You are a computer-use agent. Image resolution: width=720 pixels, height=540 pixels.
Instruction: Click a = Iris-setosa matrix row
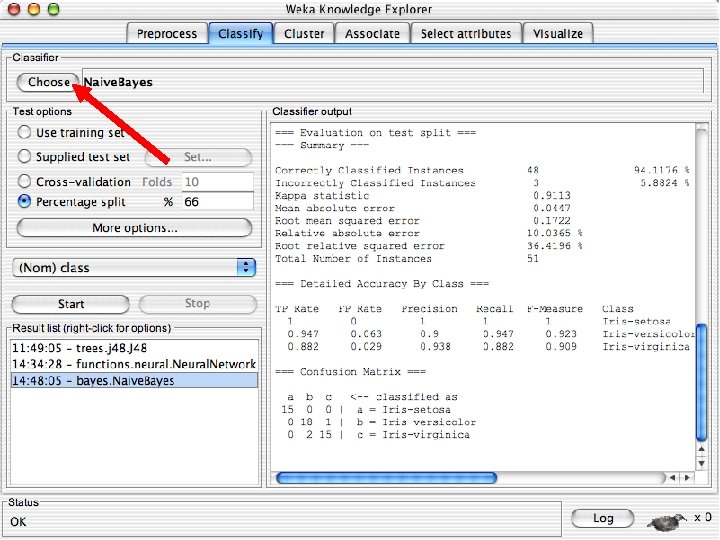(366, 410)
